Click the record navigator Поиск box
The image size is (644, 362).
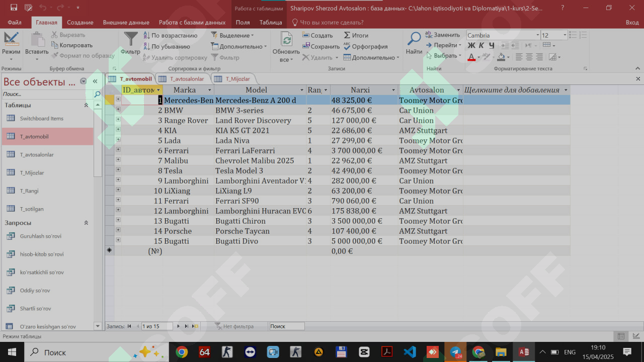[287, 326]
